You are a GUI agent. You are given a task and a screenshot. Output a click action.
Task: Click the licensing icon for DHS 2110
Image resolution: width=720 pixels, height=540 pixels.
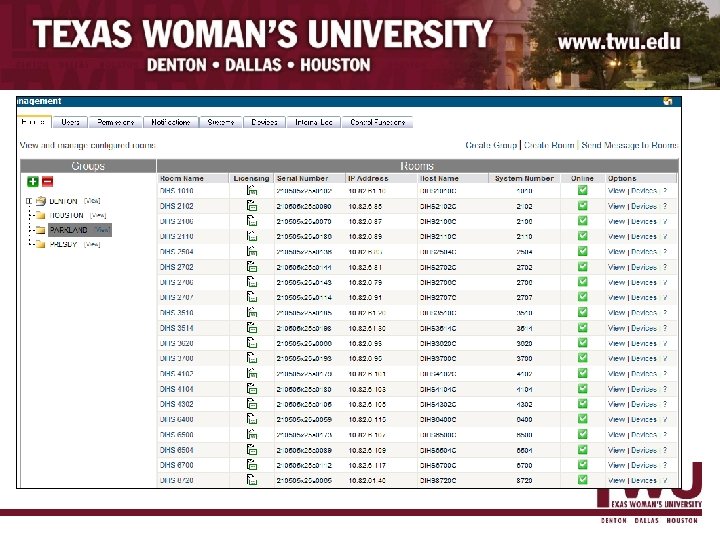point(252,236)
